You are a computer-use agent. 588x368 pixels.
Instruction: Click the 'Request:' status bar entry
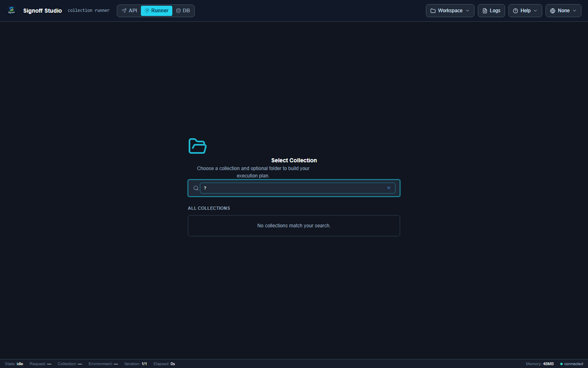click(x=40, y=364)
